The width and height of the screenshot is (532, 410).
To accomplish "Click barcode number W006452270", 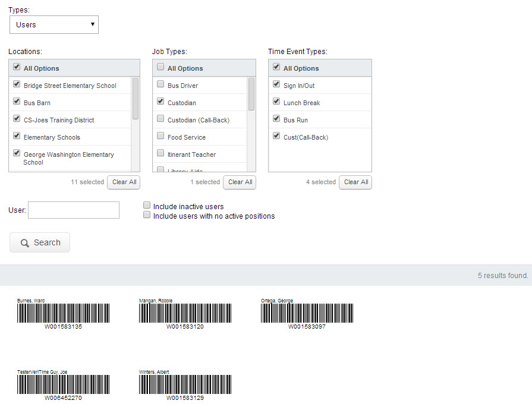I will pos(64,398).
